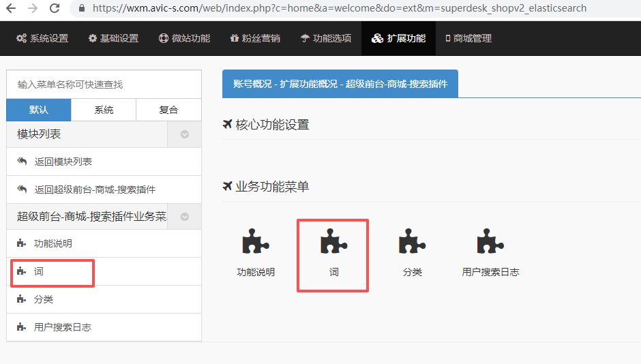
Task: Click the browser forward arrow
Action: (x=32, y=9)
